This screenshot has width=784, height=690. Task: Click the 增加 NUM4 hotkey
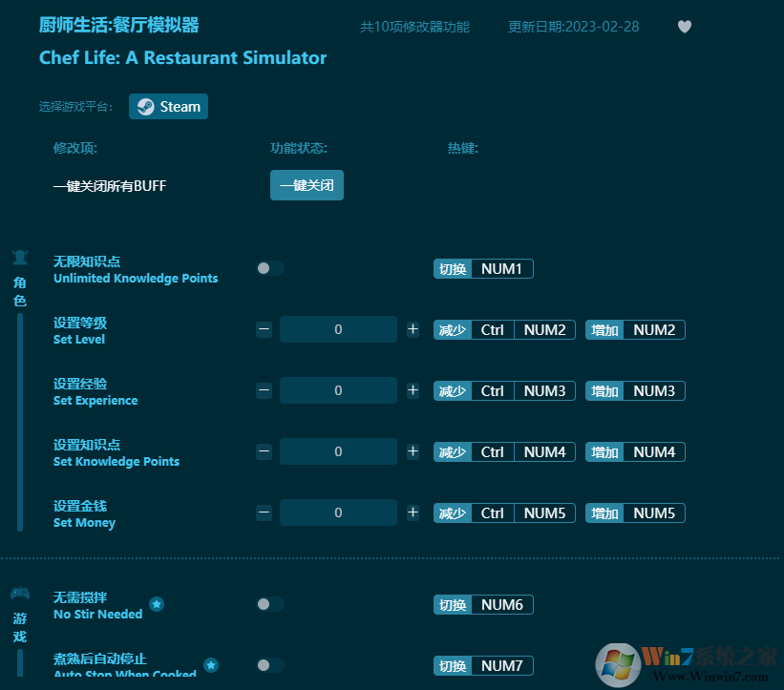635,451
